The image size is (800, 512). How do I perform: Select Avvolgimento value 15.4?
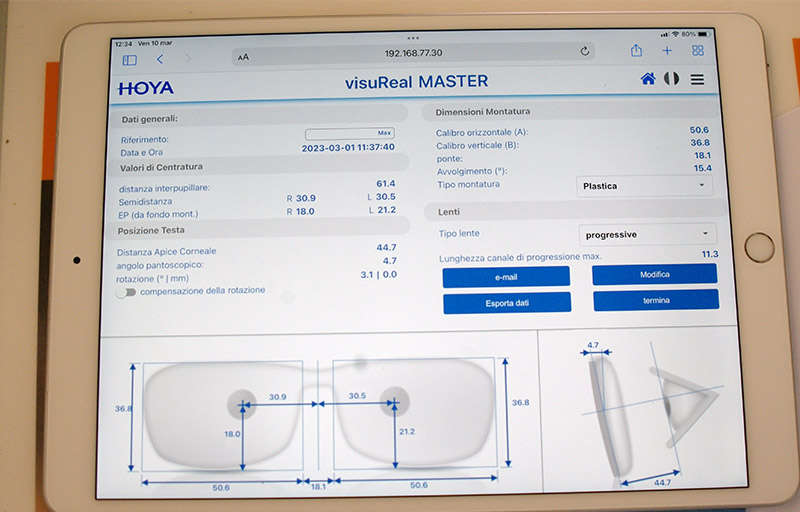(x=703, y=168)
